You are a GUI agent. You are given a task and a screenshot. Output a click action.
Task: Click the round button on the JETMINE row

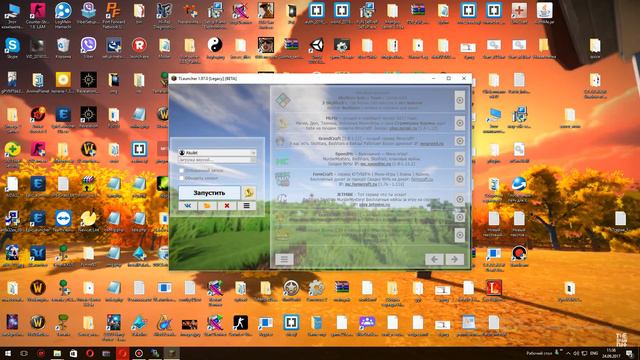460,199
